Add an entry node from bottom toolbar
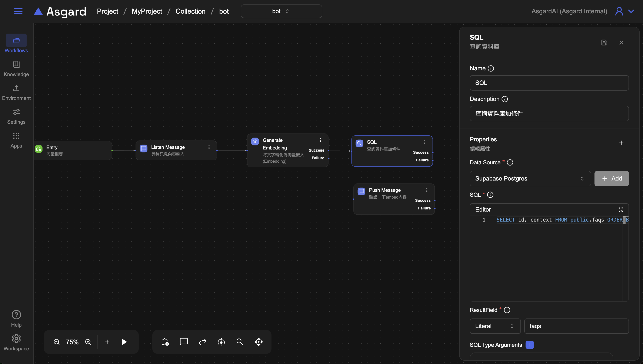643x364 pixels. tap(165, 342)
